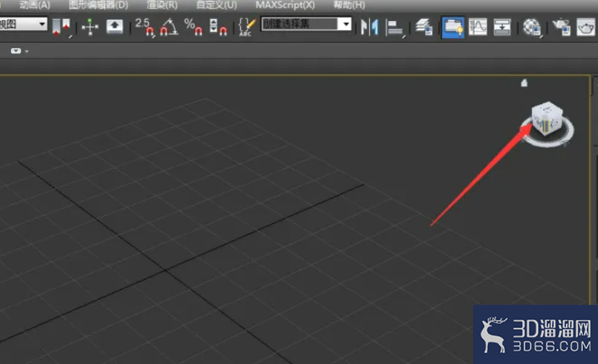Click the teapot Render icon
Image resolution: width=598 pixels, height=364 pixels.
click(x=586, y=27)
